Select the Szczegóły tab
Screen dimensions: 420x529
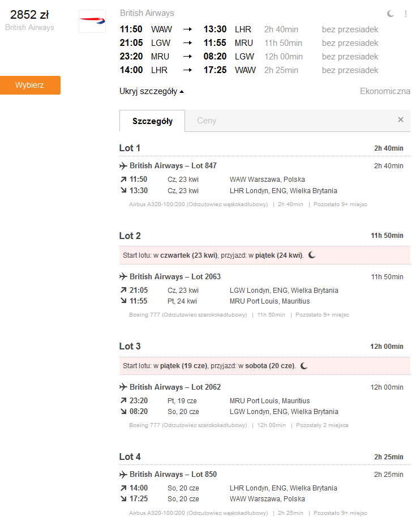coord(152,121)
